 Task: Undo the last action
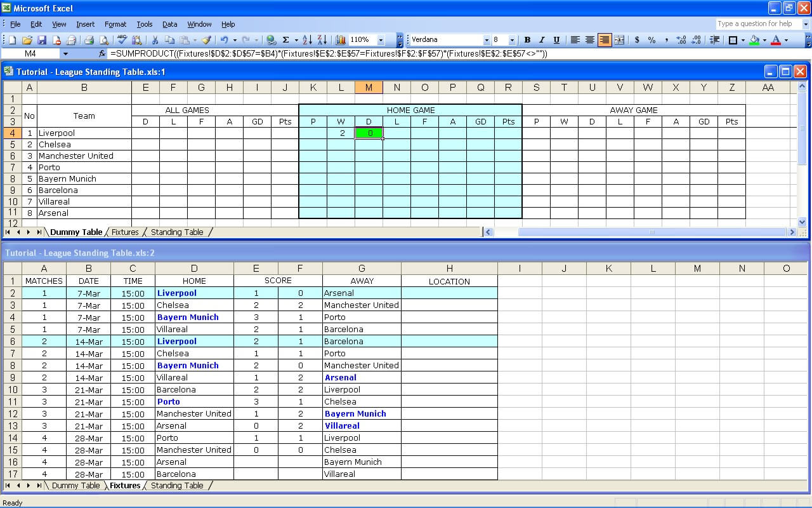pos(224,40)
